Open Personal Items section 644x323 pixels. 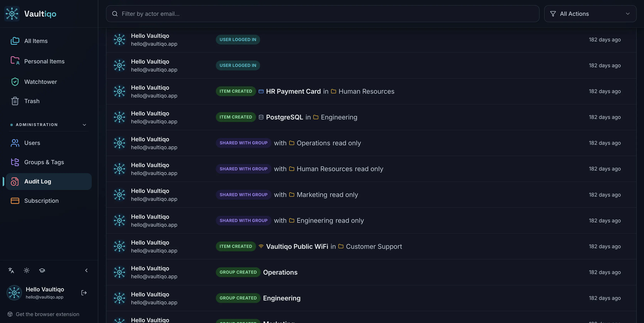point(49,61)
